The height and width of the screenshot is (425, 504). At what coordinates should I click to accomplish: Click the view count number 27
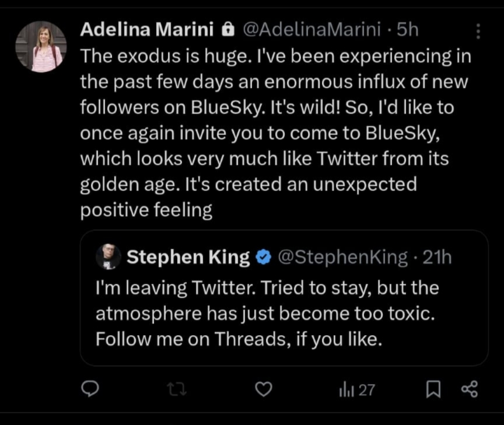366,389
